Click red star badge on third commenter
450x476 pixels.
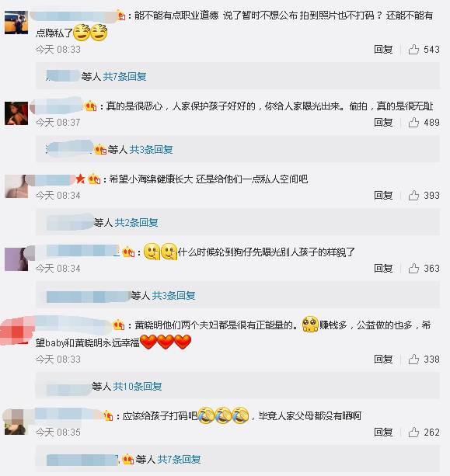tap(80, 179)
